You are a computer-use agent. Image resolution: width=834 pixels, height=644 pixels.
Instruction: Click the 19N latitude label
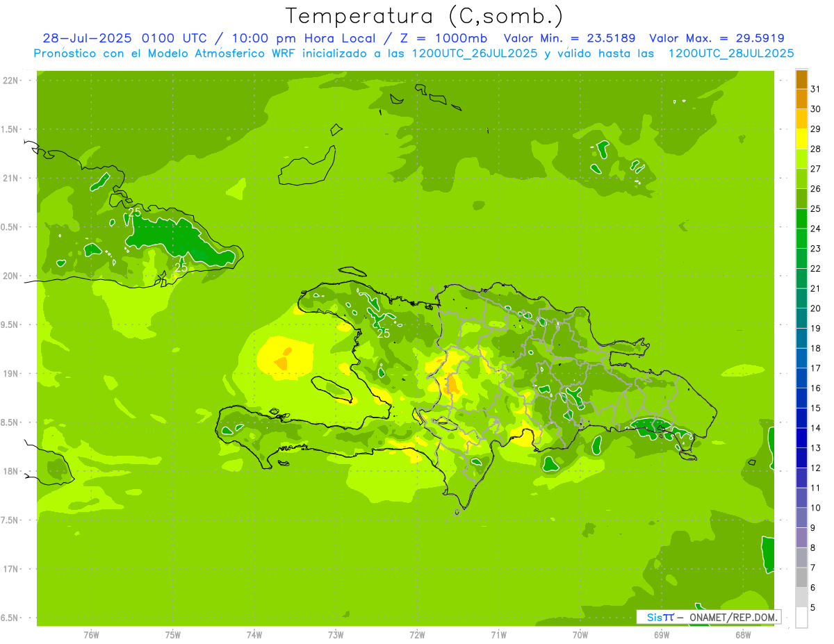(x=10, y=374)
